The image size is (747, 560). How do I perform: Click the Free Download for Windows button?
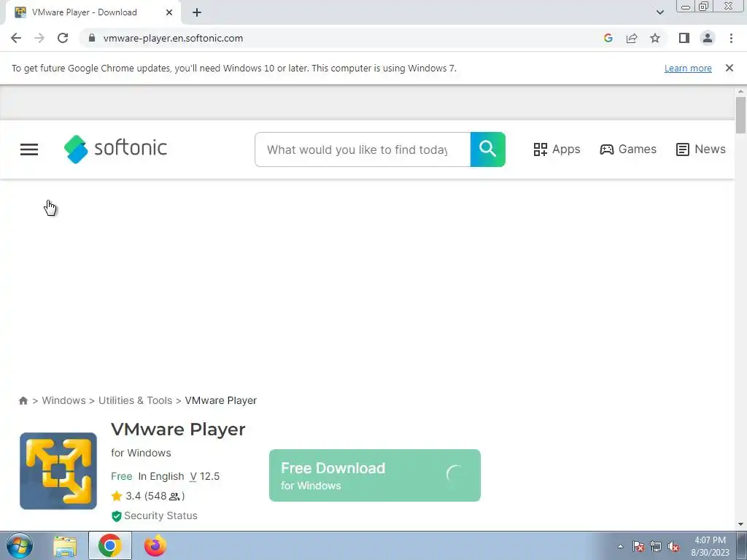click(375, 475)
